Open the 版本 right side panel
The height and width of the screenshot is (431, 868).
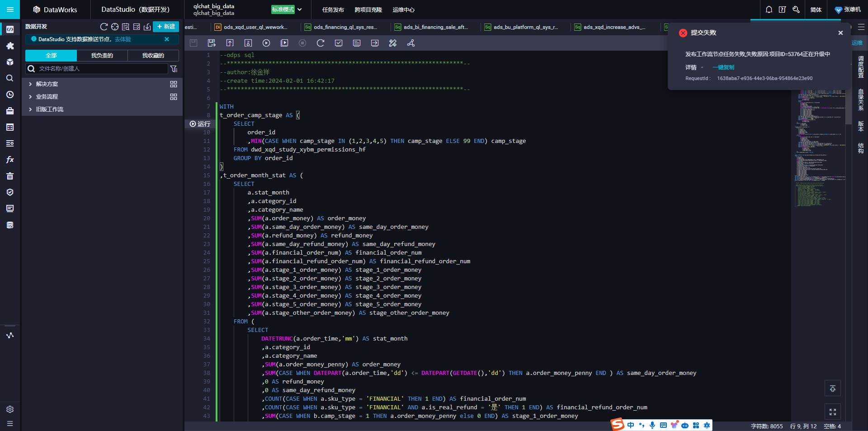coord(861,126)
